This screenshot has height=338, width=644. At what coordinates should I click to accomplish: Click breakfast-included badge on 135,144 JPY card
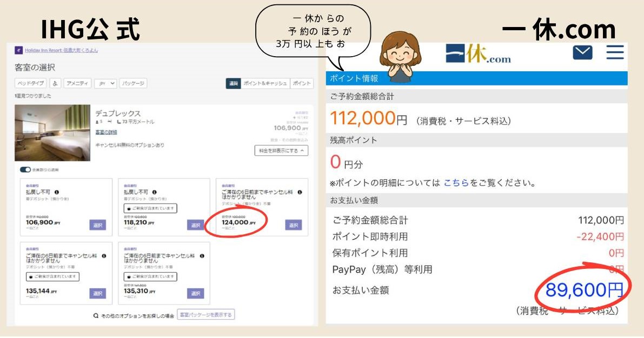tap(52, 276)
